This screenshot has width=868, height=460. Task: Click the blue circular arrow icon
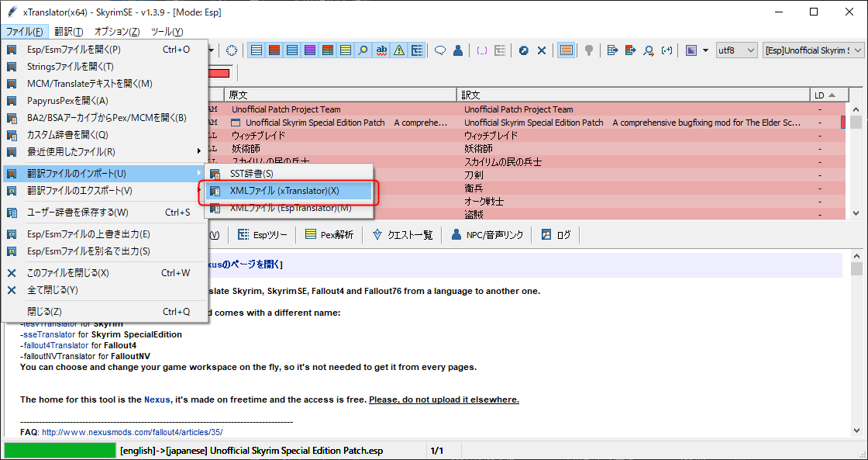coord(524,50)
